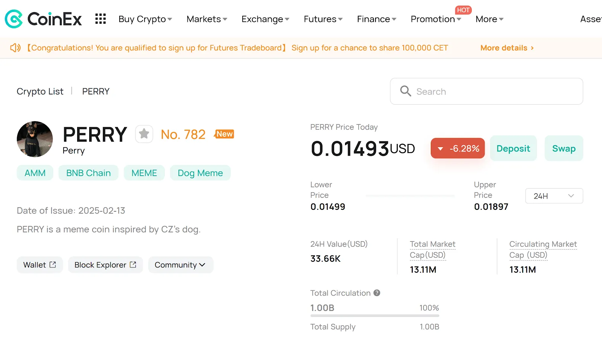Viewport: 602px width, 364px height.
Task: Click the New badge next to rank
Action: 224,134
